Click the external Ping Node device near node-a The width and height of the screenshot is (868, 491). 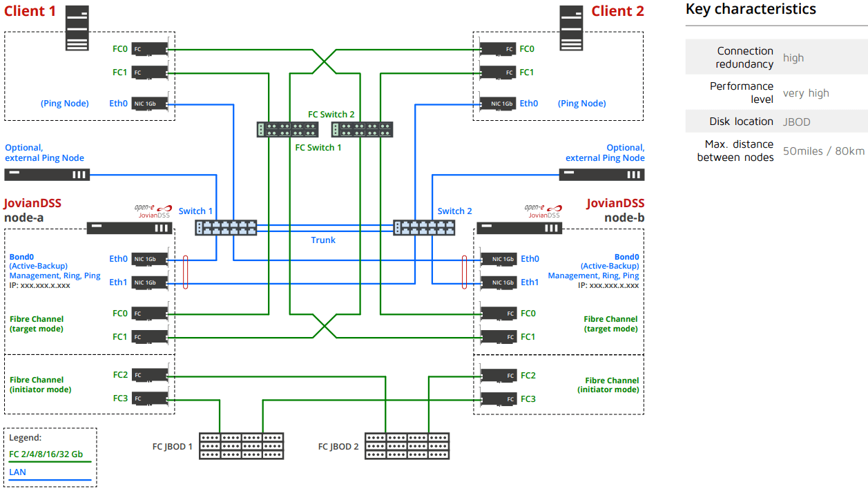(x=47, y=175)
